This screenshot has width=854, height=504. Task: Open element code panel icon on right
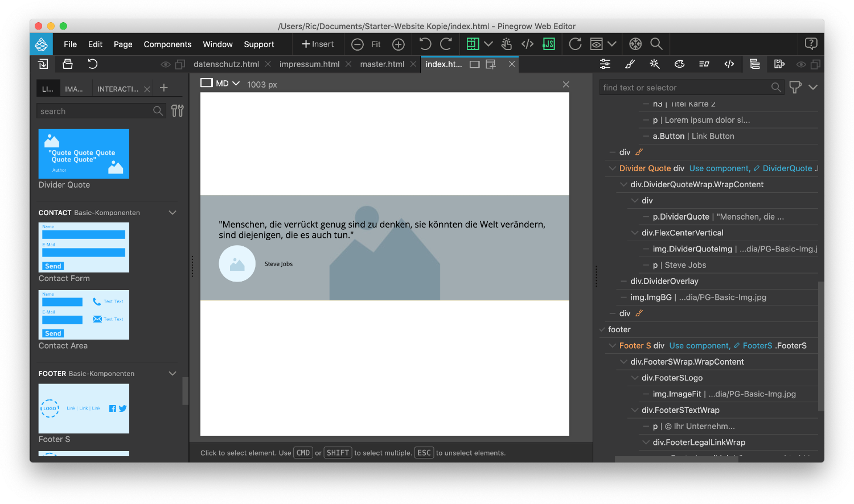pyautogui.click(x=729, y=64)
